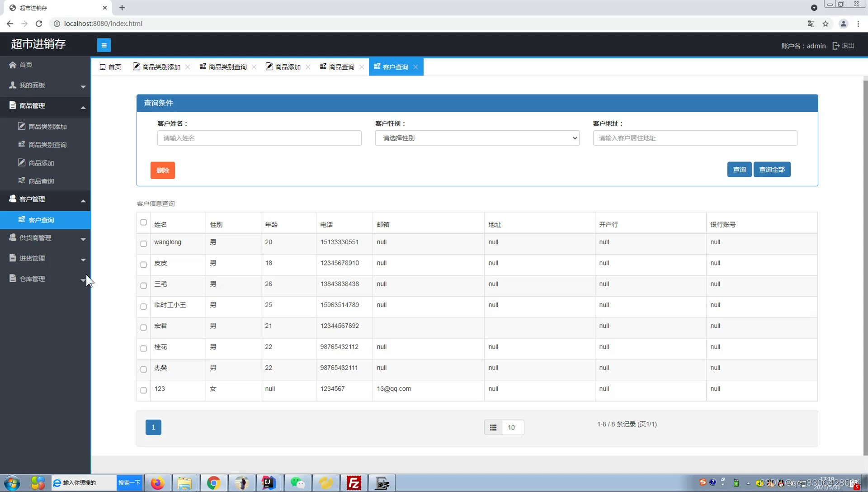This screenshot has width=868, height=492.
Task: Open the 客户性别 gender dropdown
Action: [477, 138]
